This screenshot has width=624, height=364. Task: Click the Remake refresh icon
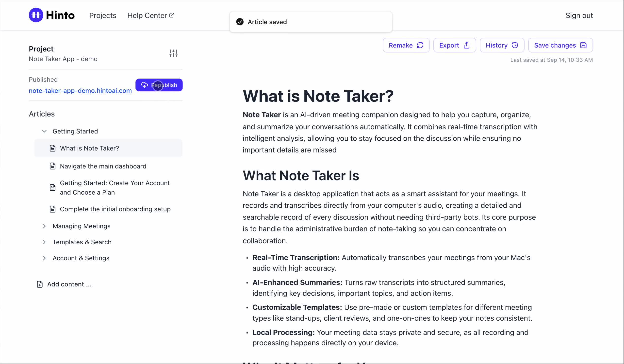tap(420, 45)
